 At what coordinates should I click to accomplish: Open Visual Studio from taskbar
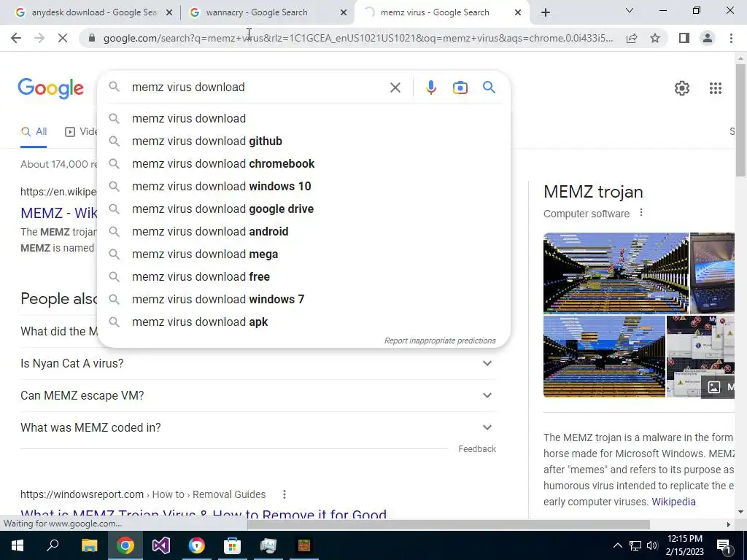pyautogui.click(x=161, y=545)
